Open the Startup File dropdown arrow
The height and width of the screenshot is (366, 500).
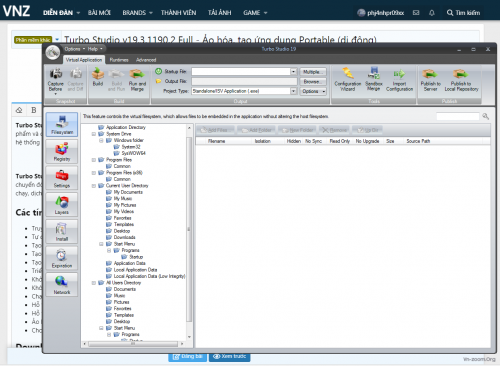(x=293, y=72)
